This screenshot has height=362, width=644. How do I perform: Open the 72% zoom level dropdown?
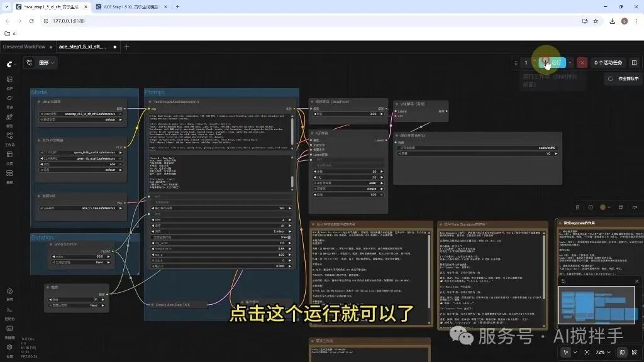tap(603, 352)
